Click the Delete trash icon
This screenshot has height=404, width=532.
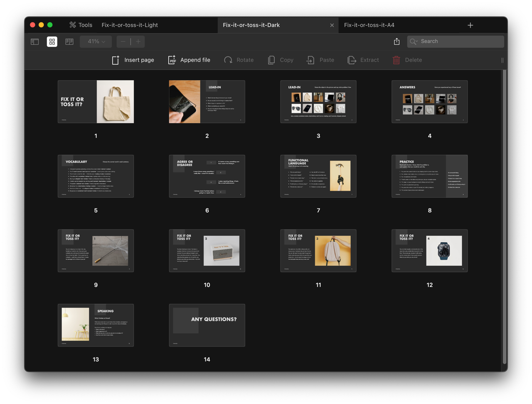point(397,60)
